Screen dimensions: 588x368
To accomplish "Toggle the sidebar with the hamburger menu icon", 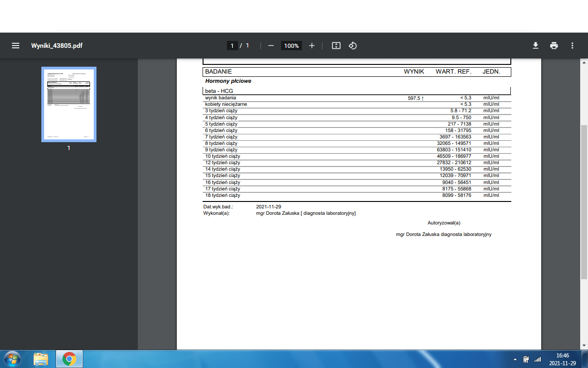I will [x=16, y=46].
